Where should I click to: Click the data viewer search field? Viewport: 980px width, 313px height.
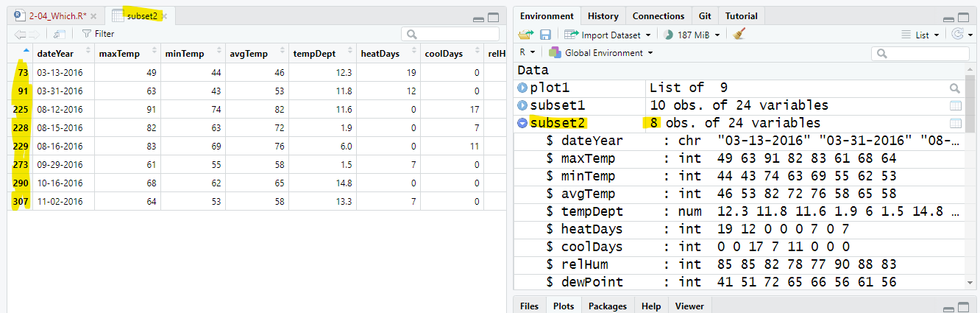click(x=450, y=34)
